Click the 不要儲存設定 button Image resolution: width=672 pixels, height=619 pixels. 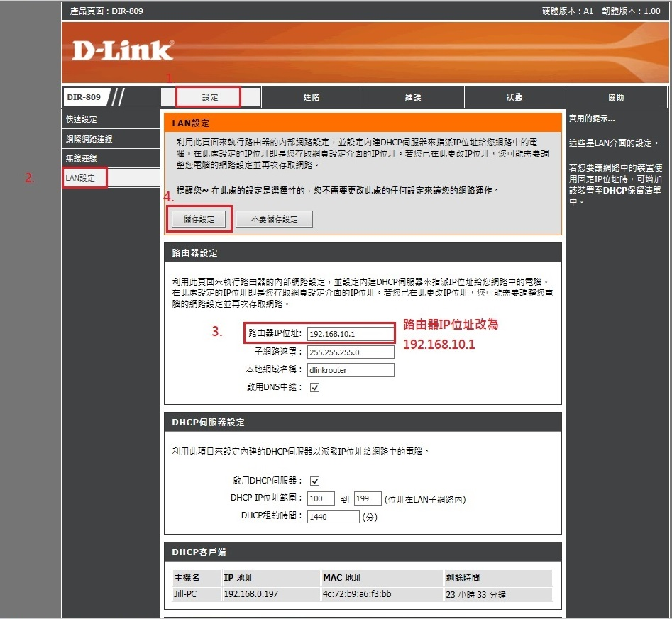point(274,219)
